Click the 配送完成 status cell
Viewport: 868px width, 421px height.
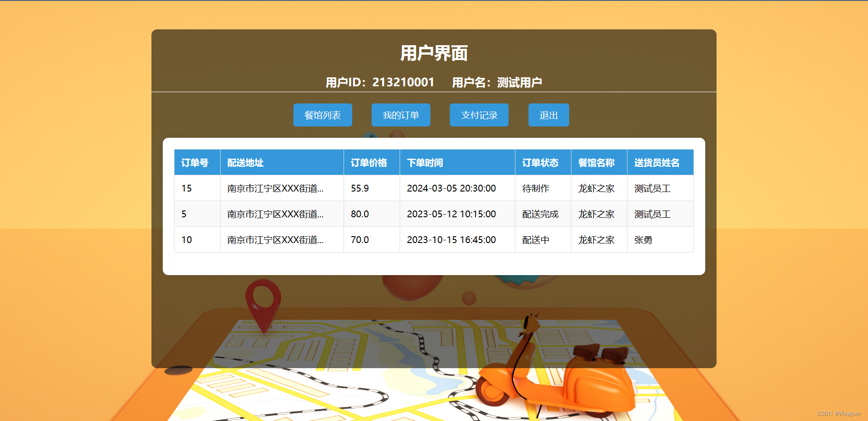tap(543, 214)
